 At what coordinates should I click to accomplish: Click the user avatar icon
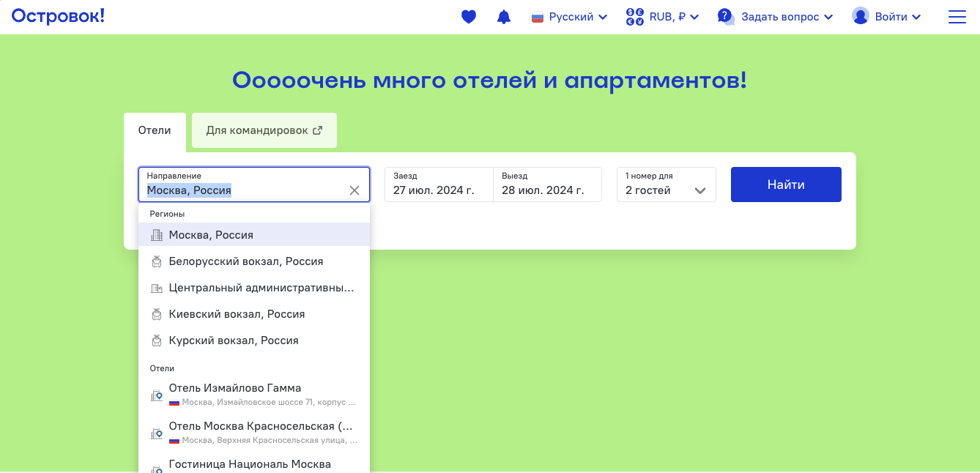pos(861,16)
